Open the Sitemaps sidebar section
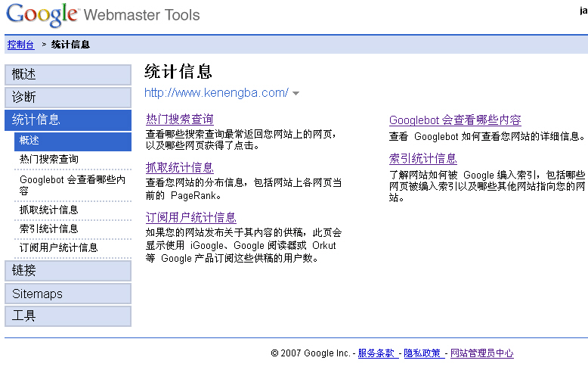The height and width of the screenshot is (373, 588). coord(68,294)
